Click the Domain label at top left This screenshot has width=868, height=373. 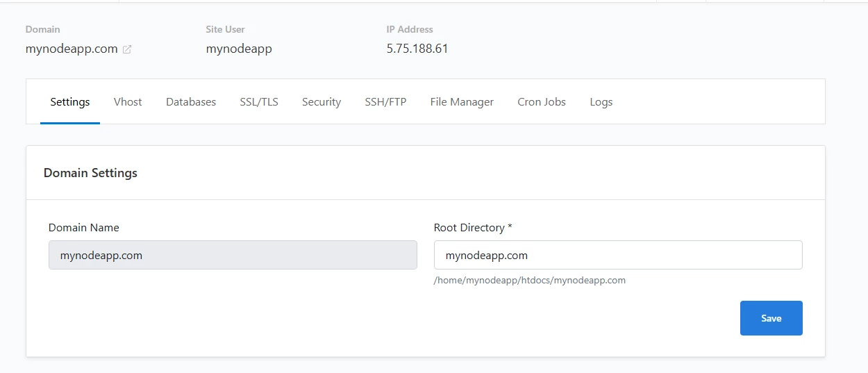point(43,29)
